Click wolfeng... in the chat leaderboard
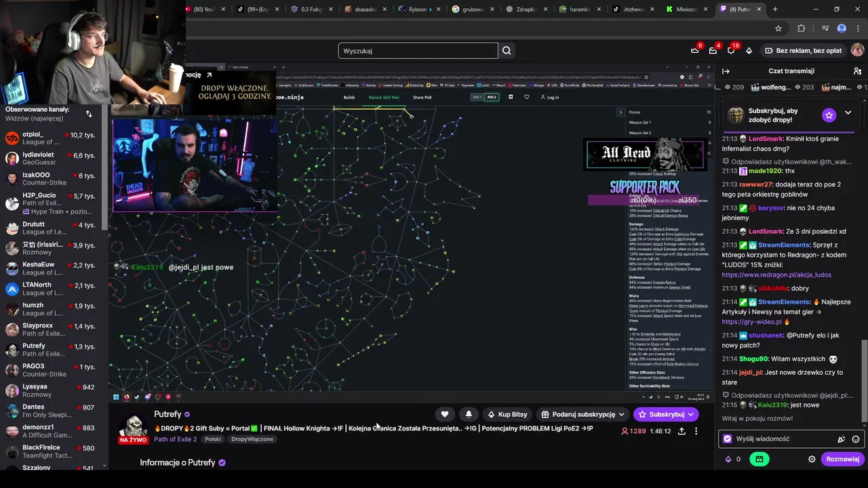The image size is (868, 488). pos(776,87)
